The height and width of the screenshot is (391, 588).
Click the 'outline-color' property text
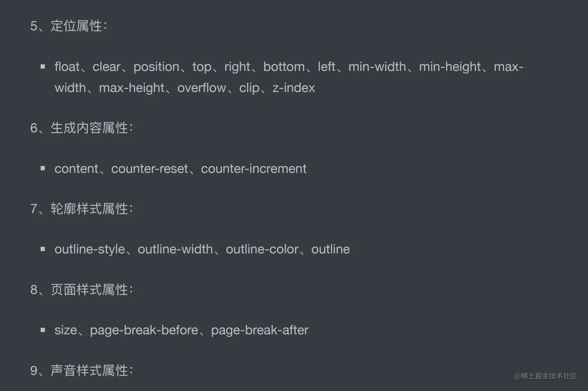click(262, 249)
